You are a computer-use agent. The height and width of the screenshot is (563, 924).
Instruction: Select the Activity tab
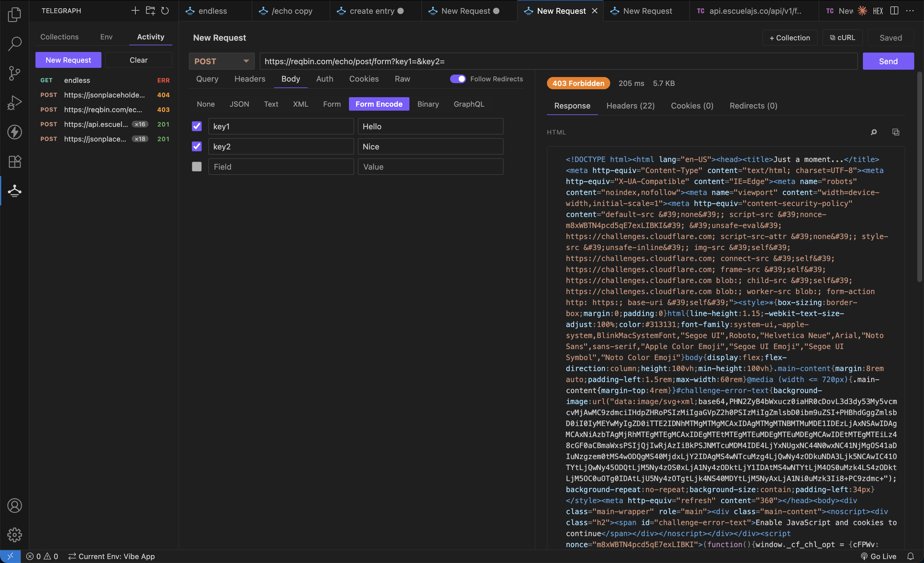(x=150, y=37)
